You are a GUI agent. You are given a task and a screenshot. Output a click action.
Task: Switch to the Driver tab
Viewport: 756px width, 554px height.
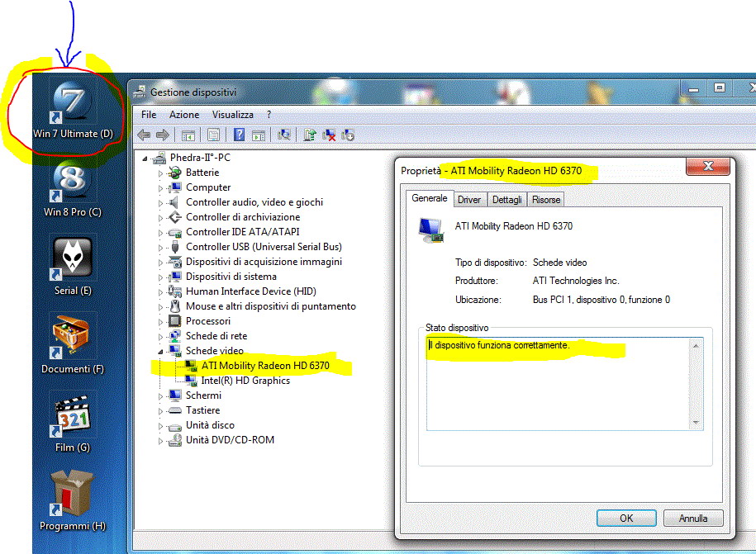[x=469, y=200]
